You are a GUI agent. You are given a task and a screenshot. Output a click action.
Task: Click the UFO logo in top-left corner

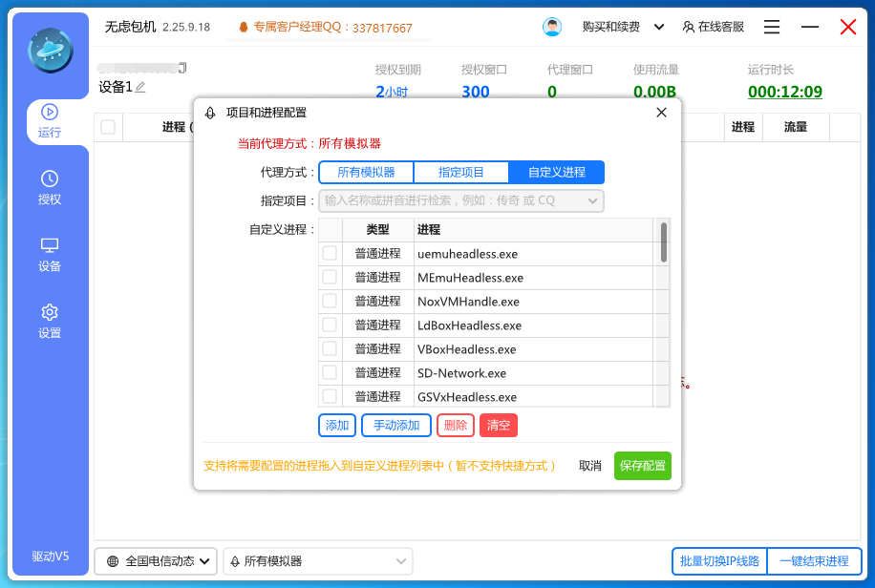coord(50,48)
